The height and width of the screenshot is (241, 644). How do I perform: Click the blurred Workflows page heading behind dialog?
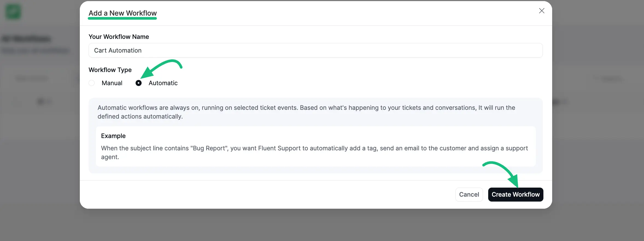point(27,39)
